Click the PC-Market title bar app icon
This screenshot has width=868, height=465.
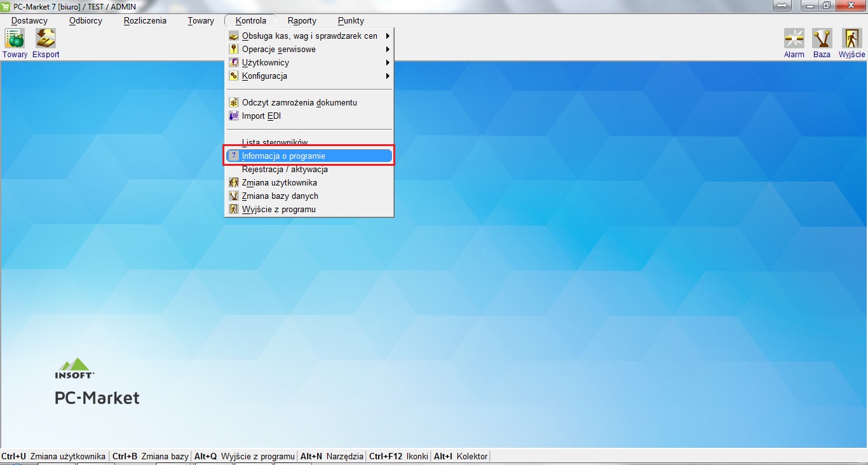(x=6, y=6)
